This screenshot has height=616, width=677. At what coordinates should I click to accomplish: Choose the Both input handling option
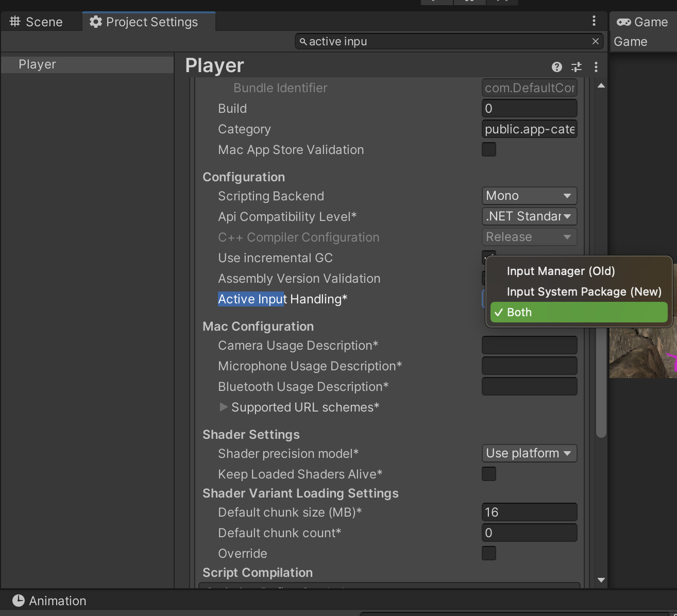pyautogui.click(x=579, y=312)
